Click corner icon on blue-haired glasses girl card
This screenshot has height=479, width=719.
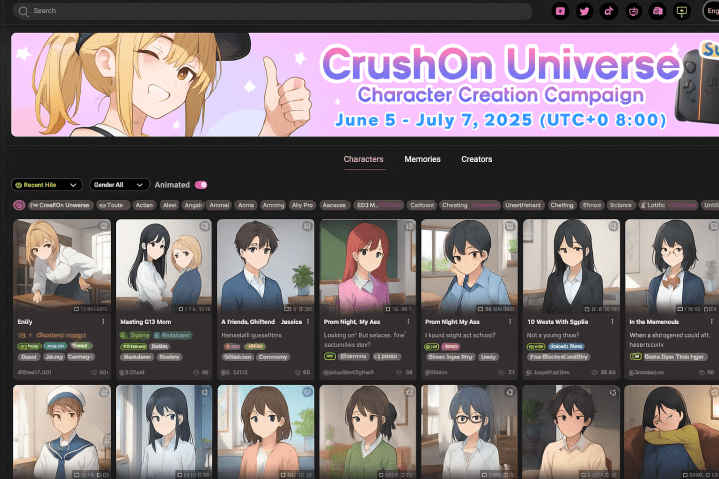point(510,392)
